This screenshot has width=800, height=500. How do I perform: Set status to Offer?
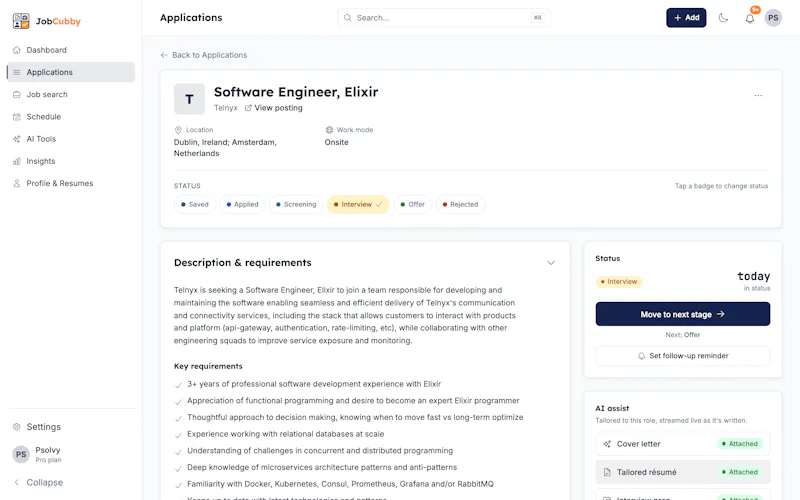click(x=413, y=205)
